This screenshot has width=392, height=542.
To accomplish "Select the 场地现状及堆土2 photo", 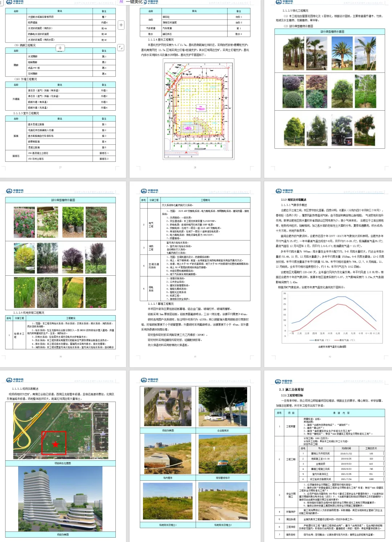I will point(222,501).
